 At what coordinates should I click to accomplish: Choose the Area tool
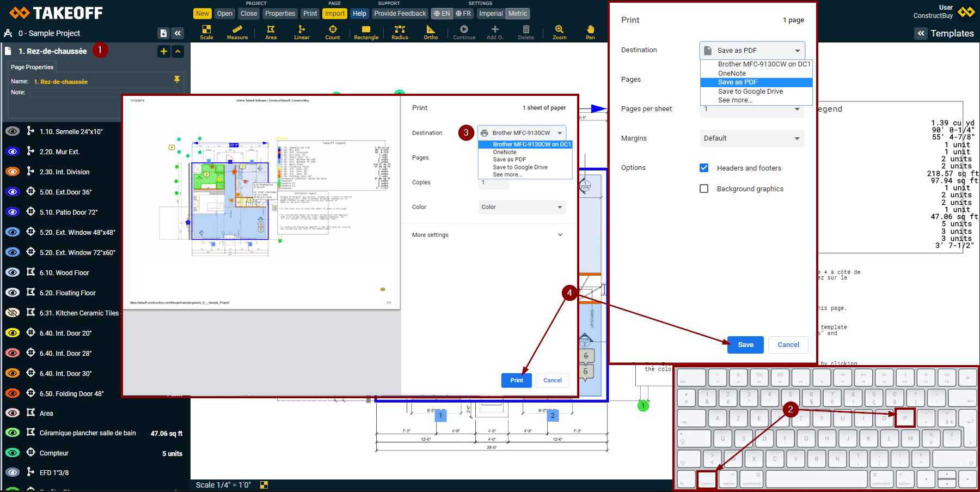coord(271,32)
